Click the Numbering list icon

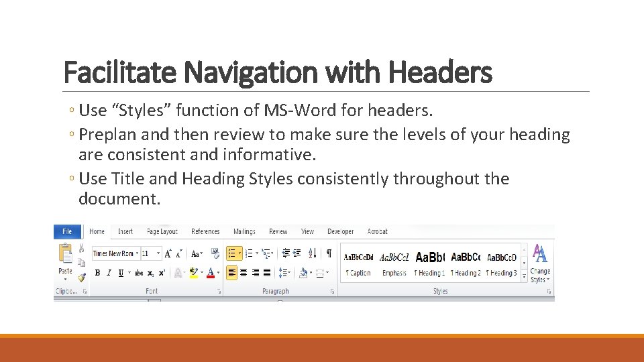click(x=249, y=253)
